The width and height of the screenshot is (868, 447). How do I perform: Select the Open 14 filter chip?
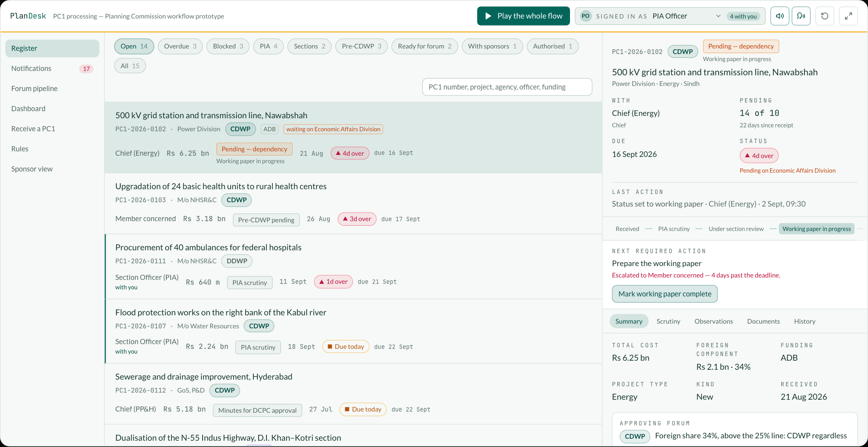[x=134, y=46]
